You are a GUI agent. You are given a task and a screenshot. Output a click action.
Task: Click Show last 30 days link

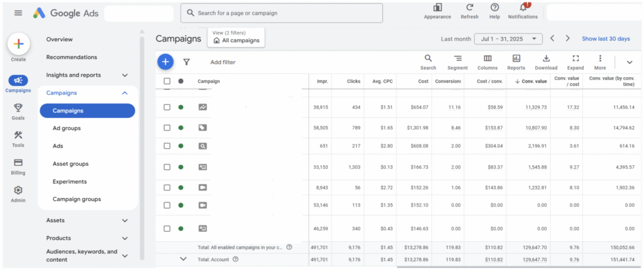606,39
